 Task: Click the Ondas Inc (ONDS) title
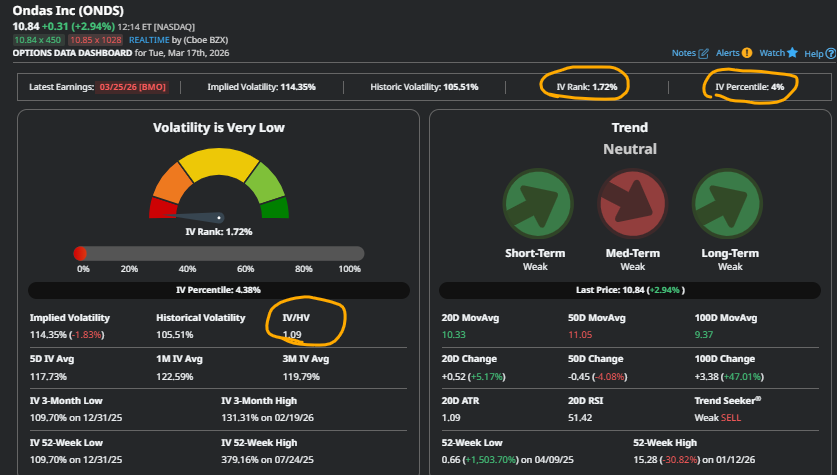click(68, 11)
